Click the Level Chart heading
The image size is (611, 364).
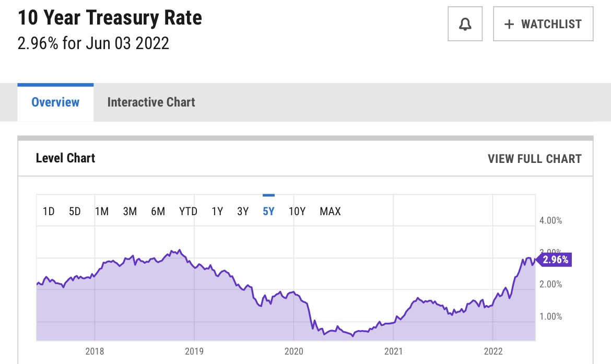[65, 158]
